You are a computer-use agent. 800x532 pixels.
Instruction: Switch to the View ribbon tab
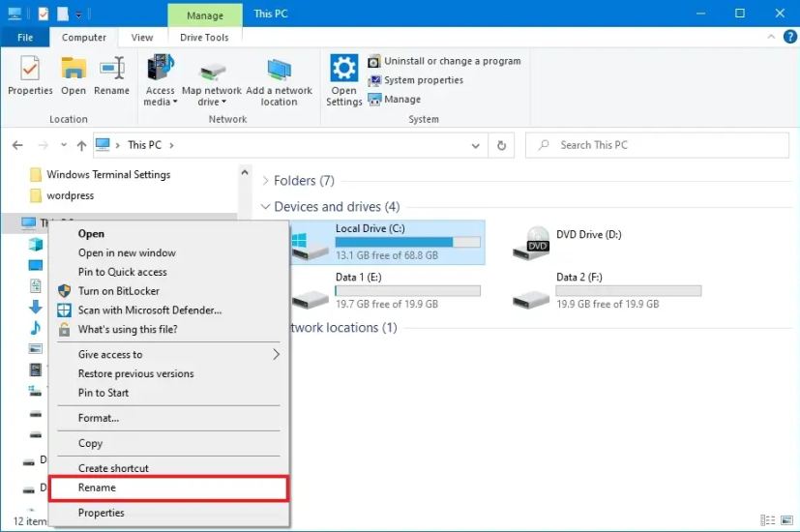[x=142, y=38]
